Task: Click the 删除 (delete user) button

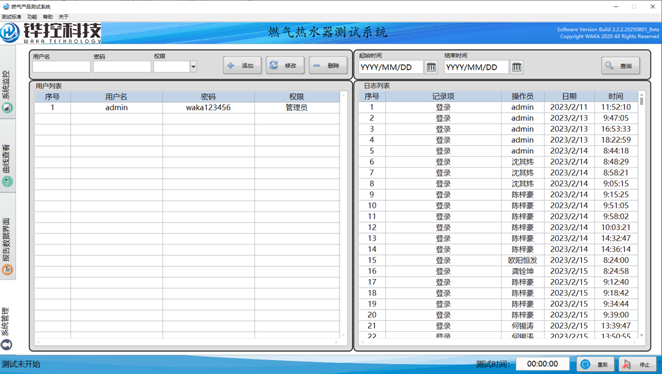Action: pyautogui.click(x=328, y=65)
